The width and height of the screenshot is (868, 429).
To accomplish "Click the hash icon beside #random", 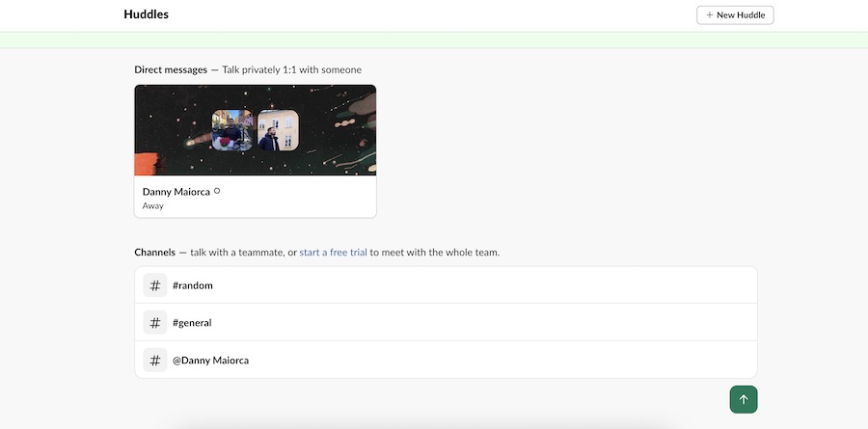I will click(155, 285).
